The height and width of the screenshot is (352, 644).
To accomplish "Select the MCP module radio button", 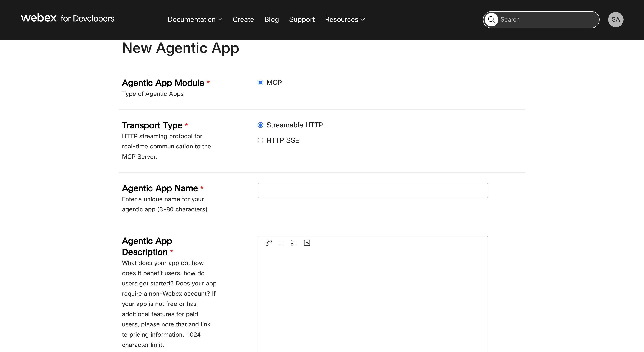I will tap(260, 82).
